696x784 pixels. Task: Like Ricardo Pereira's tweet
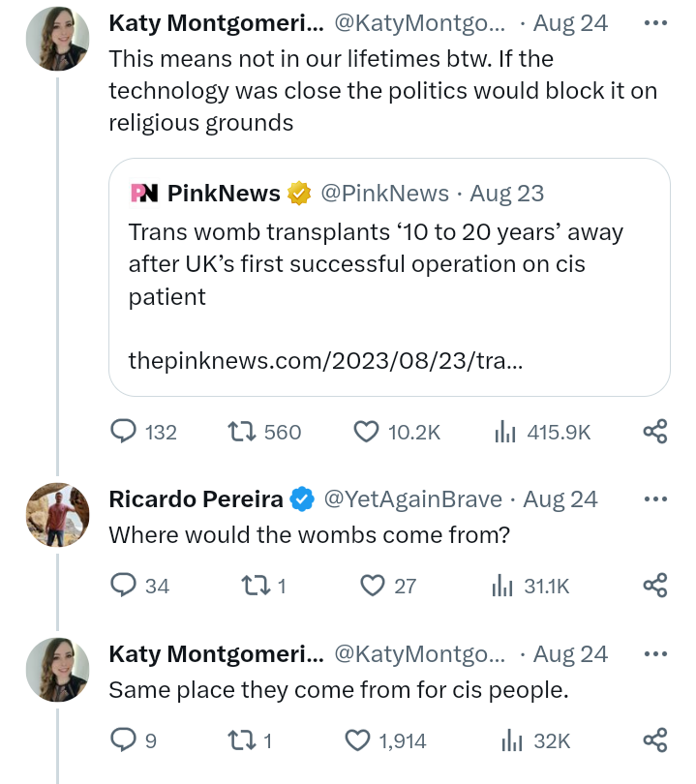[373, 585]
